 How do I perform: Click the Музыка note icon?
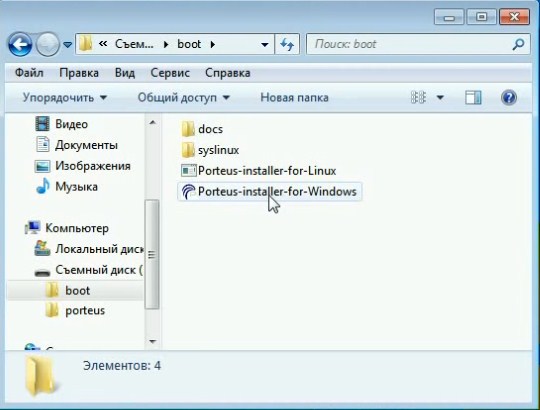43,186
